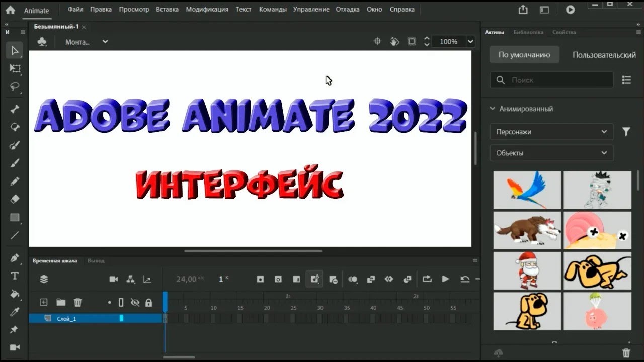Play the timeline animation
The image size is (644, 362).
(445, 279)
